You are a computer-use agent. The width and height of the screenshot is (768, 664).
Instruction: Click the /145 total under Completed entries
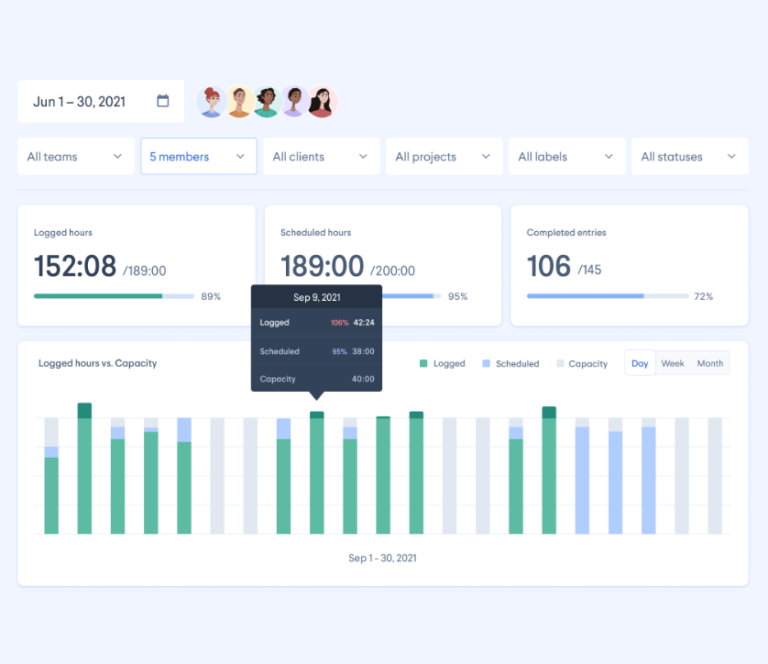click(590, 270)
